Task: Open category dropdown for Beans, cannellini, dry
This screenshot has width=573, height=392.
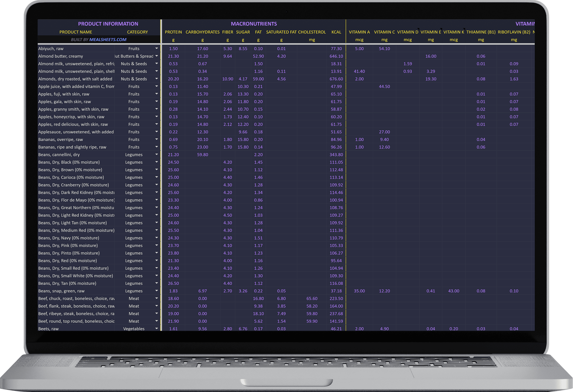Action: 157,154
